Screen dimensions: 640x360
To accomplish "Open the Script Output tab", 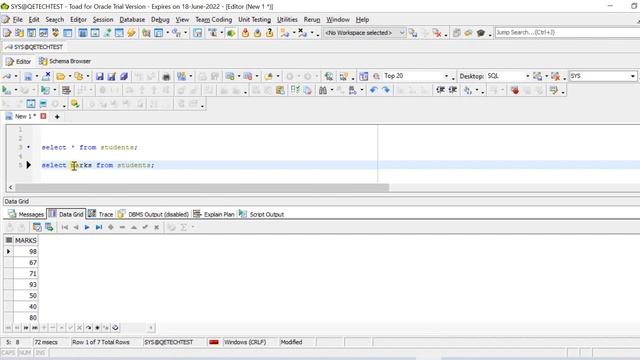I will (261, 214).
